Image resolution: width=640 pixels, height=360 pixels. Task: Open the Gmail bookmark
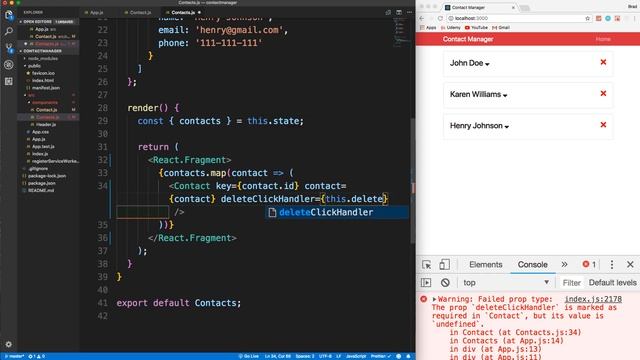(501, 28)
